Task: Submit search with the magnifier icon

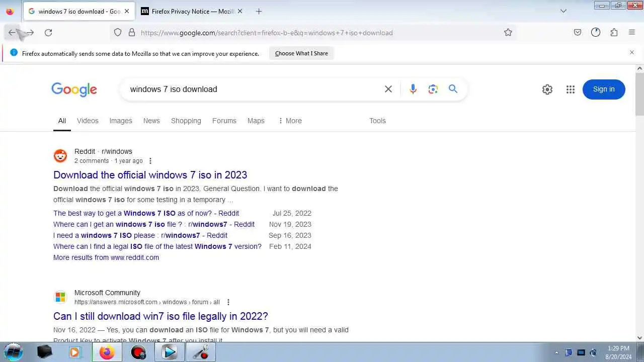Action: coord(453,89)
